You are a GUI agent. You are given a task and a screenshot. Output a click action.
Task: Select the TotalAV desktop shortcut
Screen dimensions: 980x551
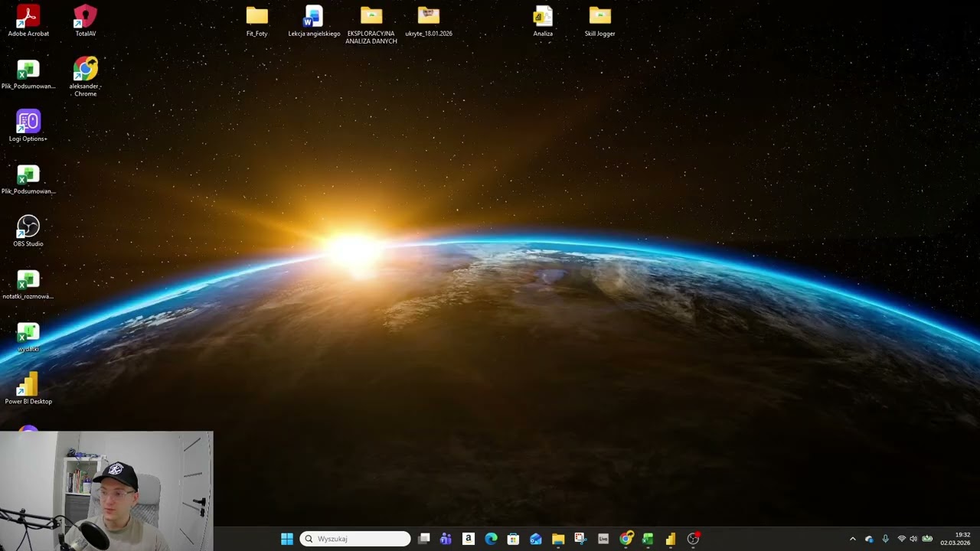[x=85, y=21]
